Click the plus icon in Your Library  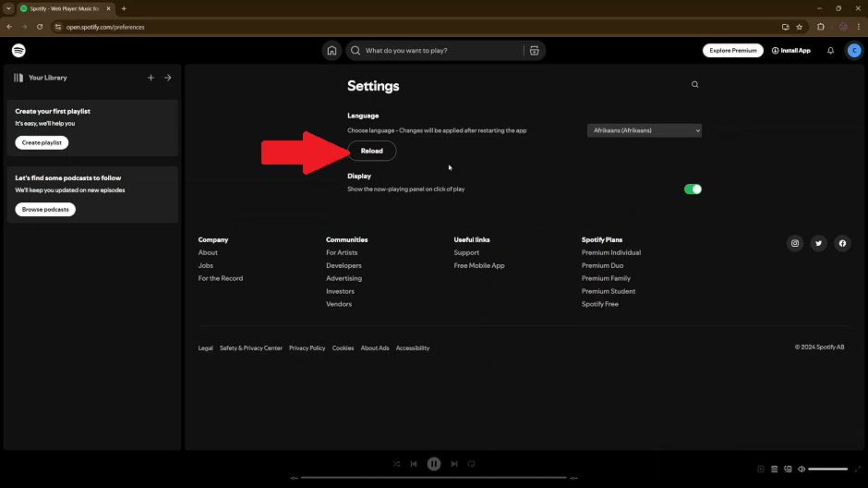pyautogui.click(x=151, y=78)
